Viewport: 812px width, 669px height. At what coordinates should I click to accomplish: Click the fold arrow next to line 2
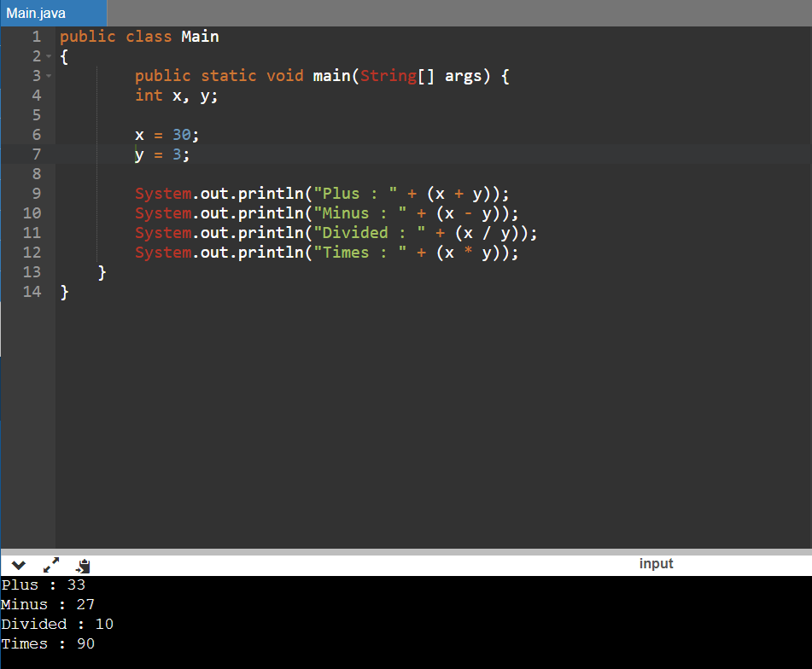(49, 55)
